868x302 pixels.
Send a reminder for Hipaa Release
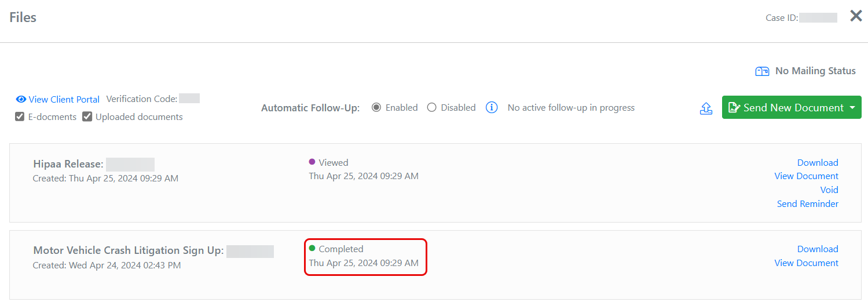(x=807, y=204)
